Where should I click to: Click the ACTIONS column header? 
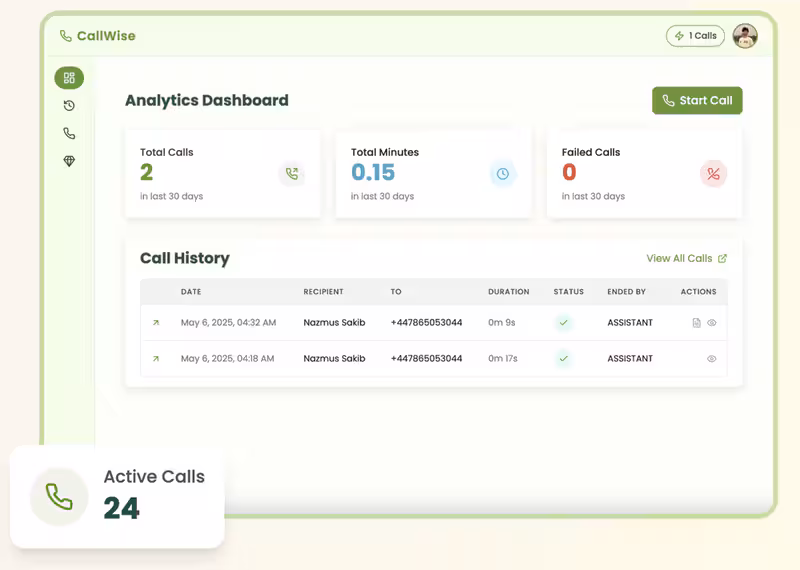coord(698,292)
